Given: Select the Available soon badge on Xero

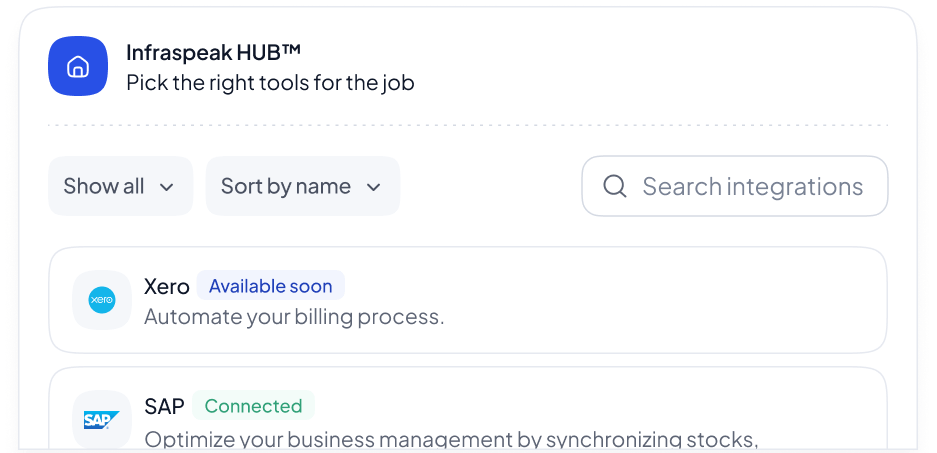Looking at the screenshot, I should [271, 286].
